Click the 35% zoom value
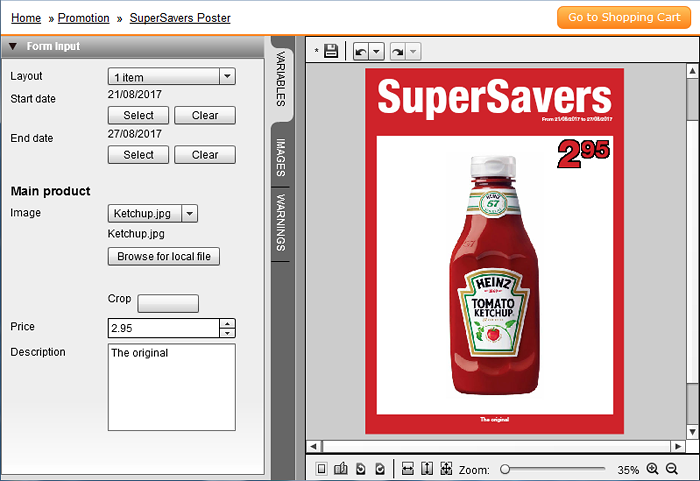 point(628,470)
